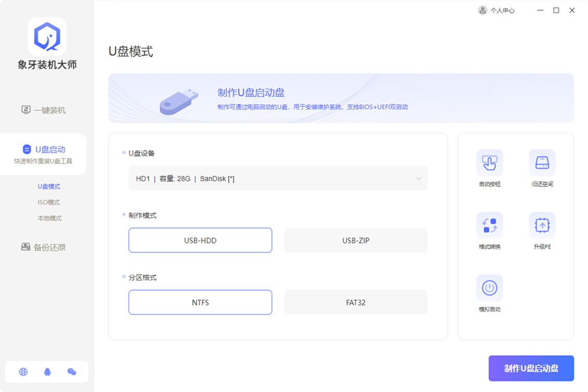Select the 启动按钮 tool icon
The height and width of the screenshot is (392, 588).
tap(489, 163)
